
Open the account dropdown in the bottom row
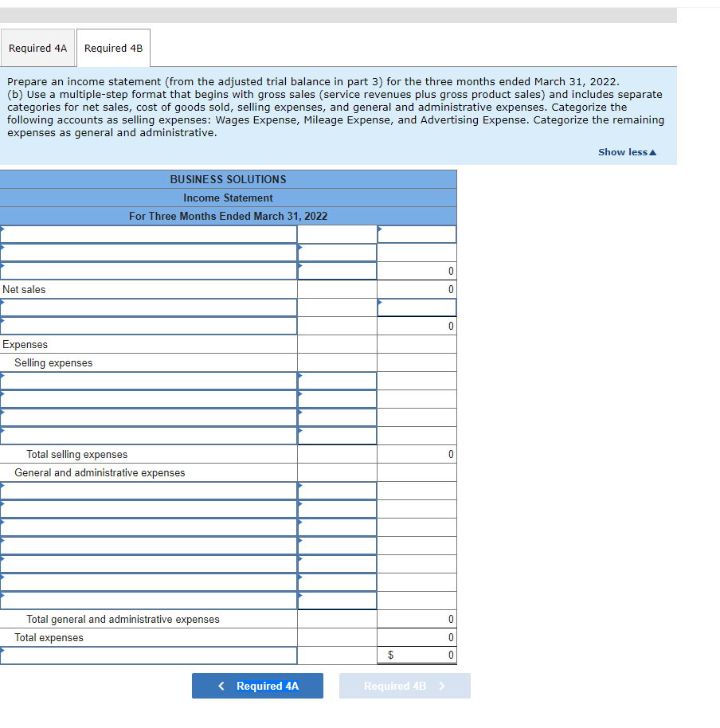point(149,656)
